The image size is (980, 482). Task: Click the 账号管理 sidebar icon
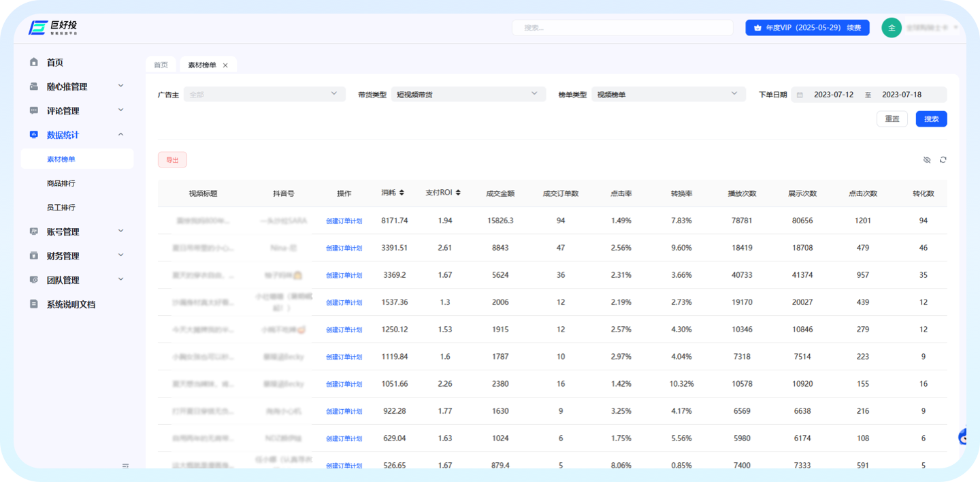pyautogui.click(x=34, y=232)
